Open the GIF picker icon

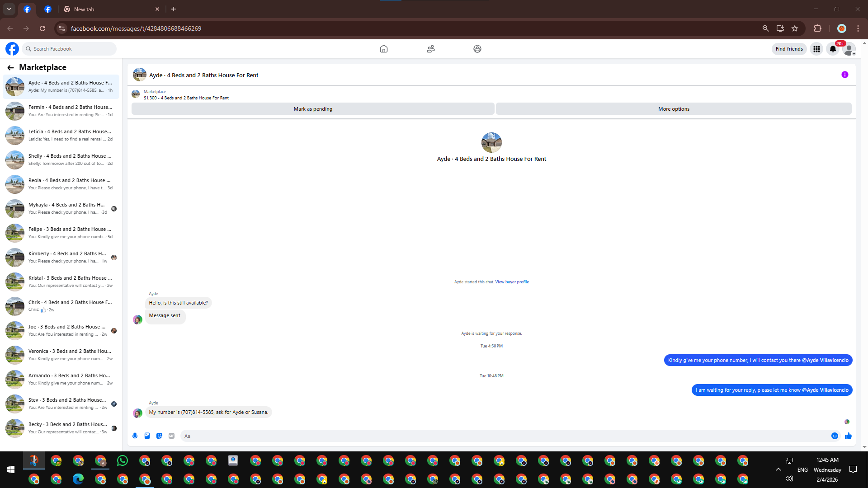click(171, 436)
